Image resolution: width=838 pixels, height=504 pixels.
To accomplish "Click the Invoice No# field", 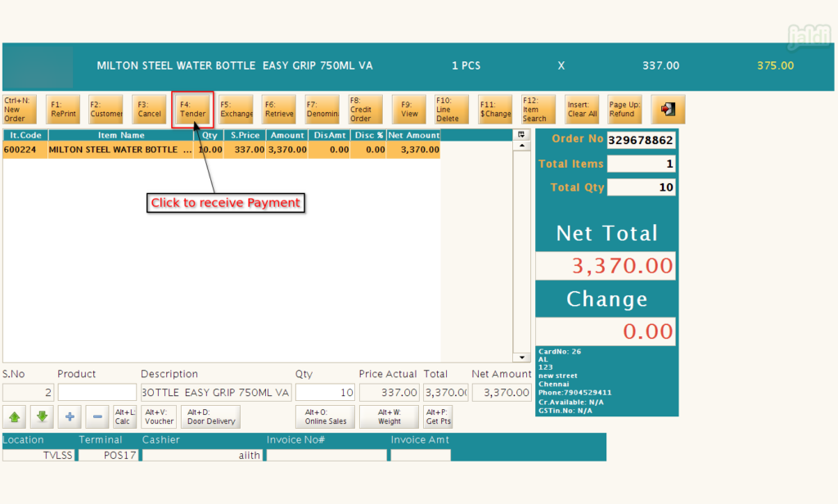I will pos(327,455).
